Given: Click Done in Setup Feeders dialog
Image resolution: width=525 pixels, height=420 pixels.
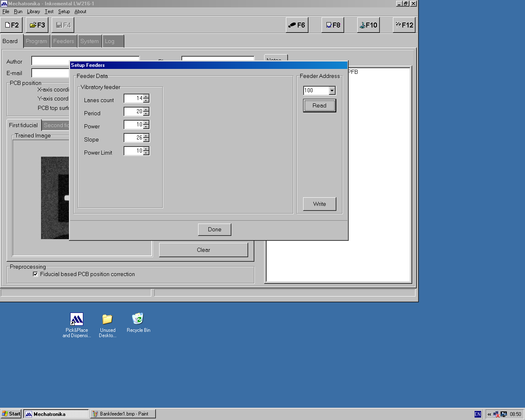Looking at the screenshot, I should point(215,229).
